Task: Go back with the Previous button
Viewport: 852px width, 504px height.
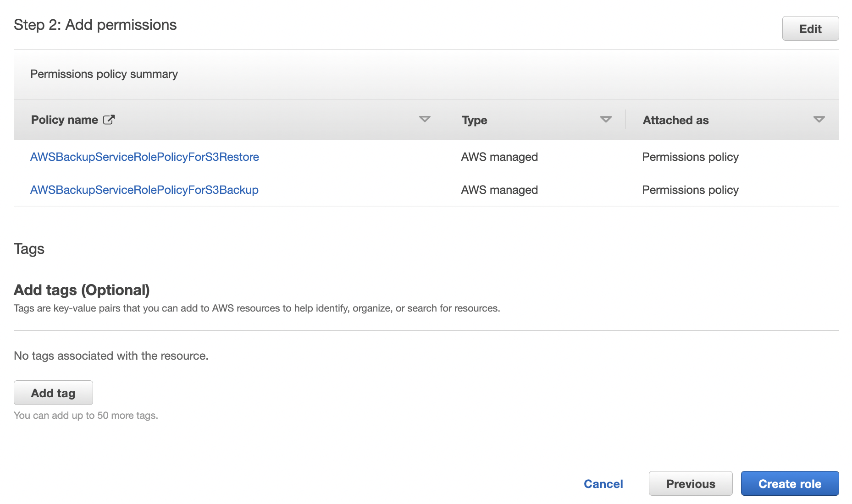Action: click(x=690, y=484)
